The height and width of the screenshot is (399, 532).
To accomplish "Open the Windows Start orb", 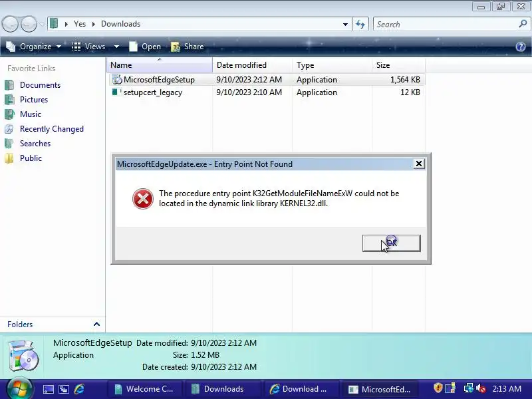I will click(x=19, y=389).
